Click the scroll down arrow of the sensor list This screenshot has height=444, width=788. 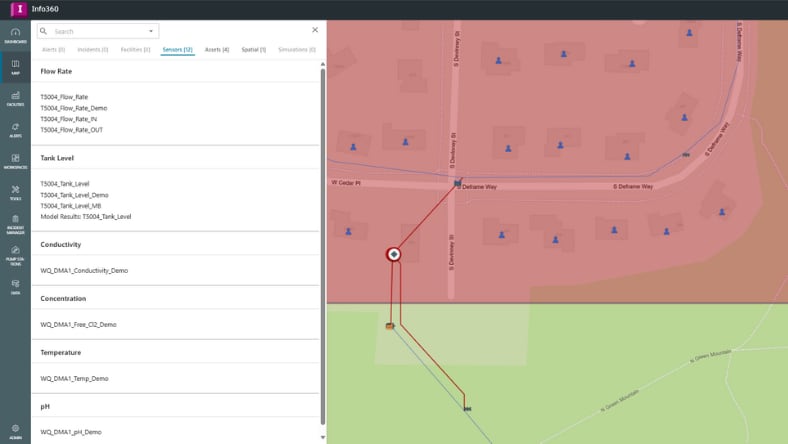pyautogui.click(x=323, y=437)
